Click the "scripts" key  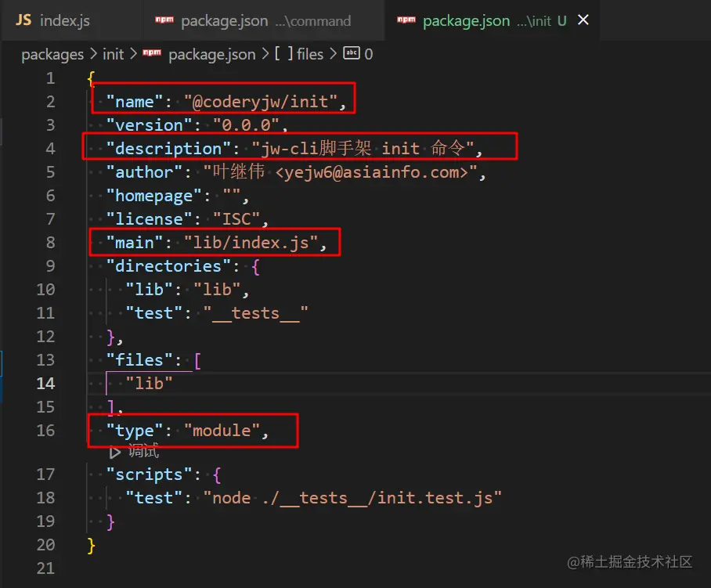coord(149,474)
